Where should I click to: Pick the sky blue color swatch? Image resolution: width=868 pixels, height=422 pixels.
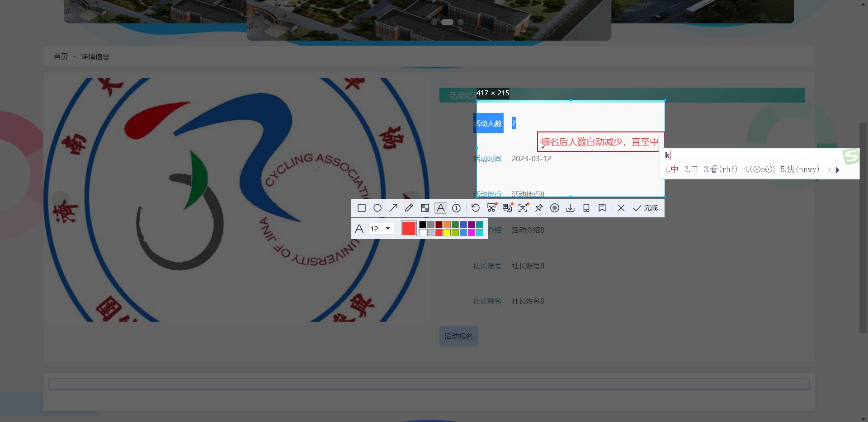click(463, 233)
